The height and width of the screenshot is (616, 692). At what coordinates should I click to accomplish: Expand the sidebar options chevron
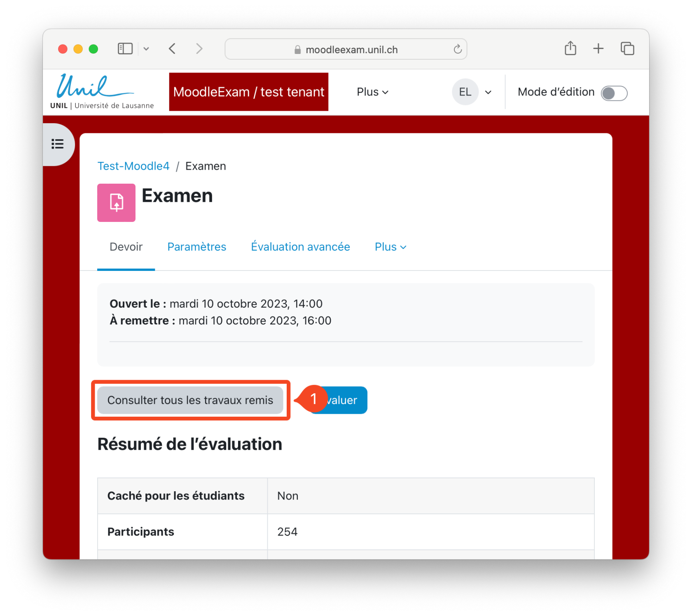[146, 49]
